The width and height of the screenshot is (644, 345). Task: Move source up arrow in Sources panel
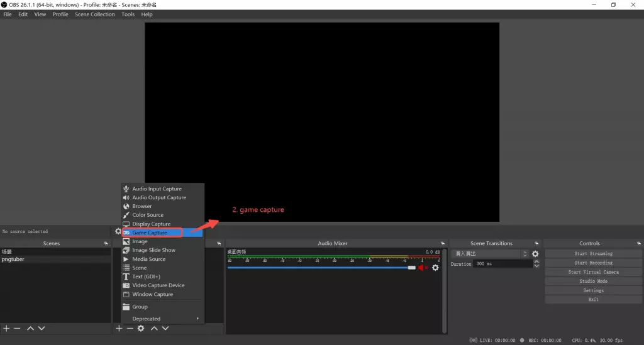pyautogui.click(x=154, y=329)
